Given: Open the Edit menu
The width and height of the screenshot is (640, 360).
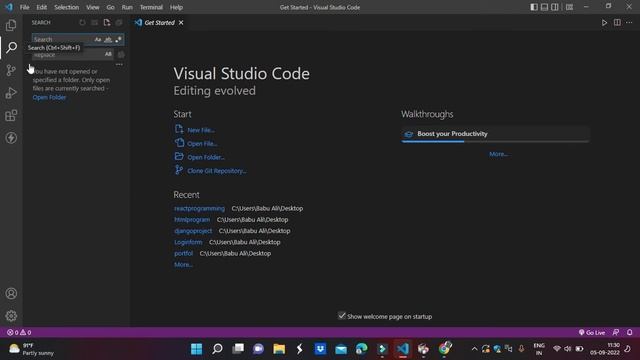Looking at the screenshot, I should point(42,7).
